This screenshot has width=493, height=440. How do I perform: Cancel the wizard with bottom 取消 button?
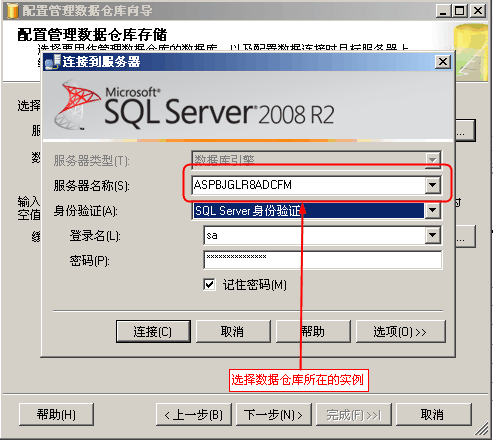434,414
